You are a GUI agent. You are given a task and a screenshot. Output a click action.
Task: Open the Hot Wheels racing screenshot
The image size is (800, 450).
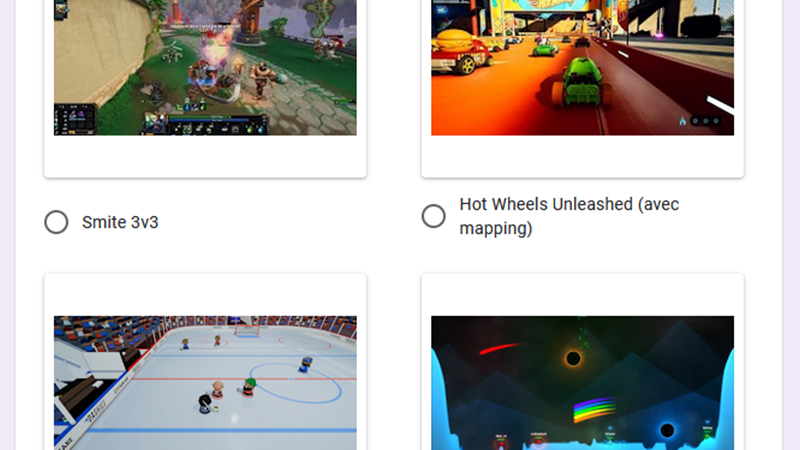(x=582, y=67)
